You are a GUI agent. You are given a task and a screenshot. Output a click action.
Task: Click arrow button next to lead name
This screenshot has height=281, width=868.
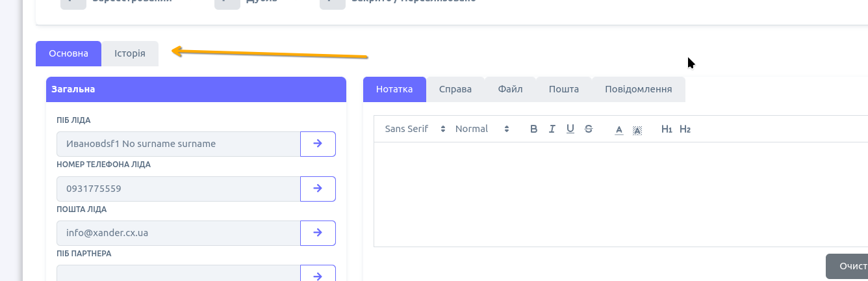pyautogui.click(x=318, y=144)
